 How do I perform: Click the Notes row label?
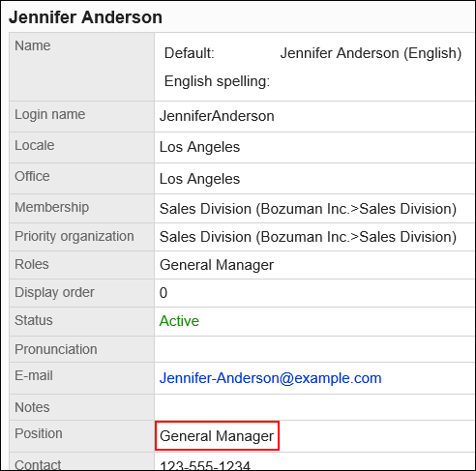pyautogui.click(x=32, y=407)
